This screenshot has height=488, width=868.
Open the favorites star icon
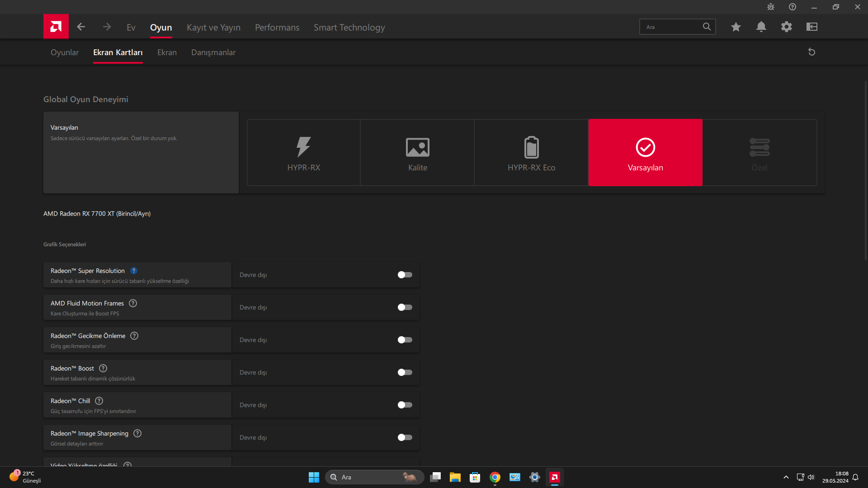click(x=736, y=27)
